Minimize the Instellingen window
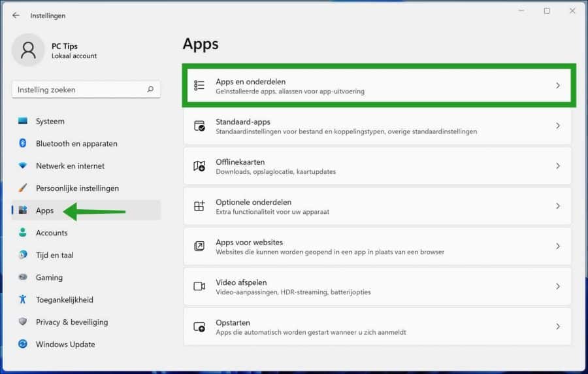 click(x=521, y=11)
